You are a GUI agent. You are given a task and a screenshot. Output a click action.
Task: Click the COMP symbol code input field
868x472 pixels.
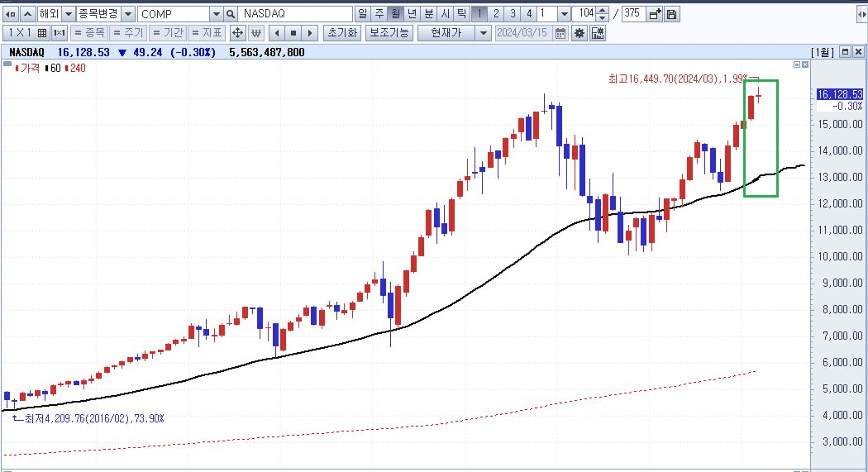(x=174, y=14)
